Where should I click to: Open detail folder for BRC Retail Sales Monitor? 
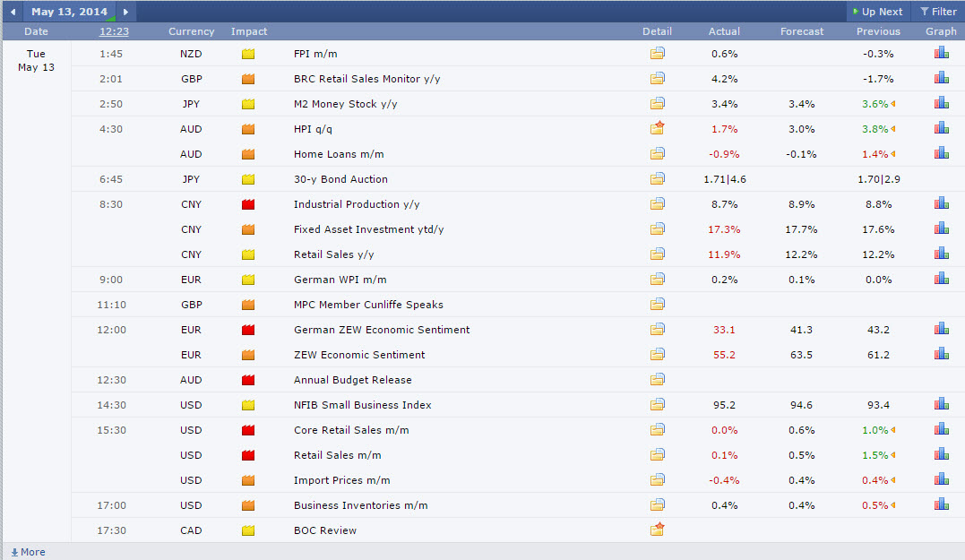coord(658,78)
